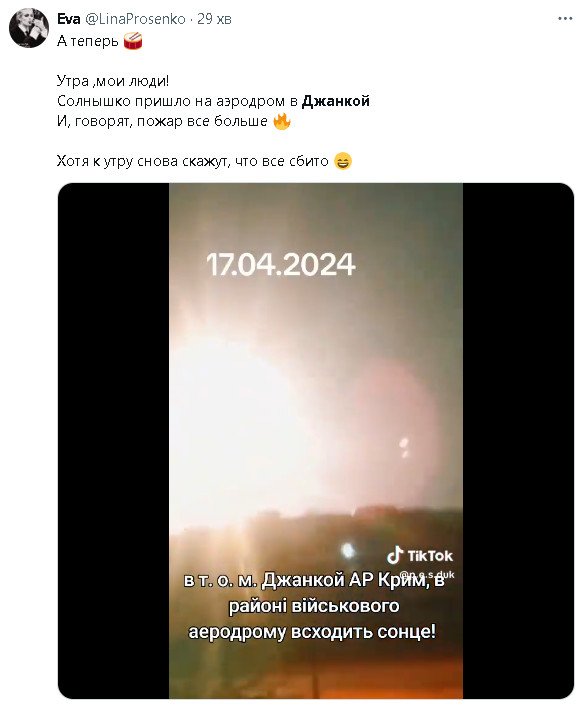The image size is (584, 706).
Task: Open the three-dots more options menu
Action: pyautogui.click(x=565, y=18)
